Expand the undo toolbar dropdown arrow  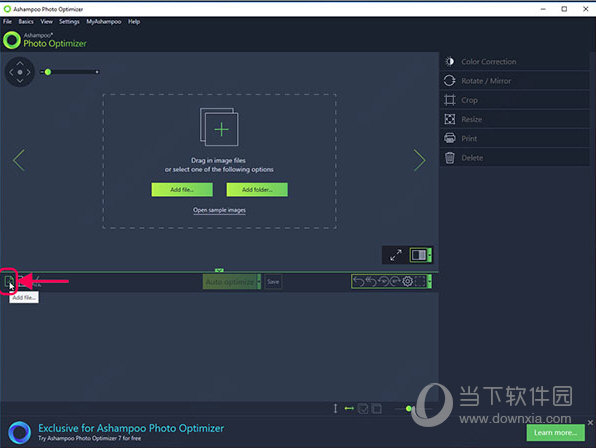(x=430, y=282)
